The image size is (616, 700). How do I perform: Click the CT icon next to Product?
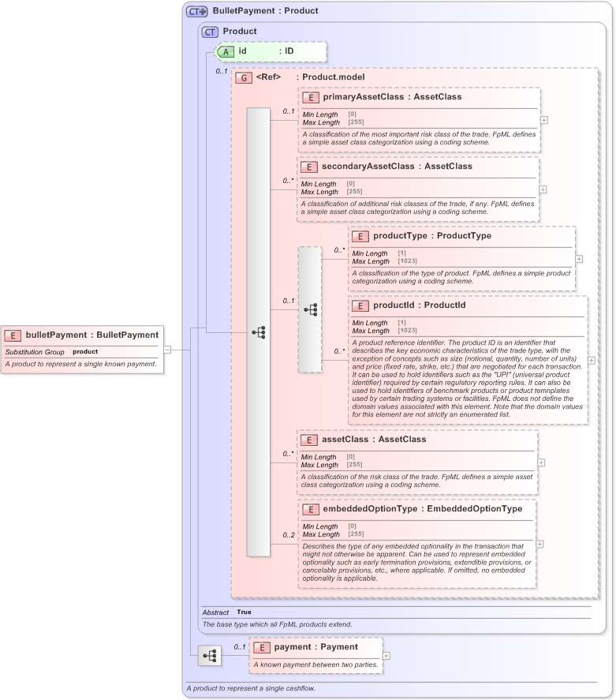coord(210,32)
